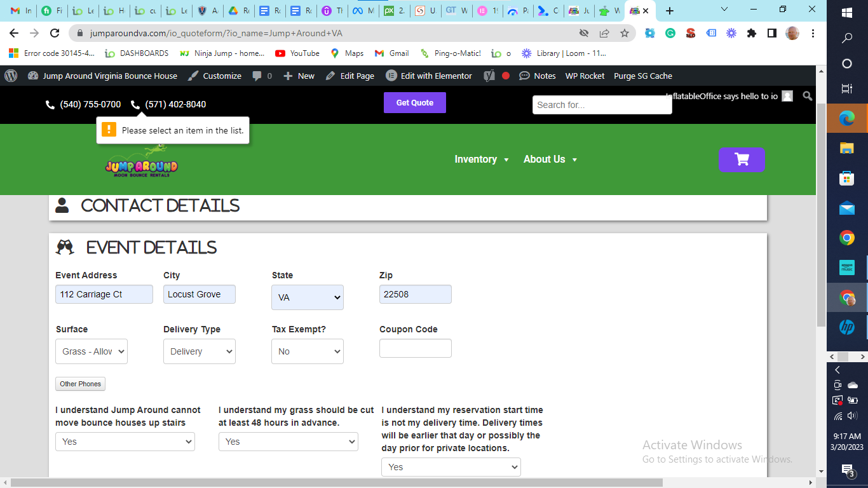Open the Tax Exempt dropdown
The image size is (868, 488).
point(308,351)
